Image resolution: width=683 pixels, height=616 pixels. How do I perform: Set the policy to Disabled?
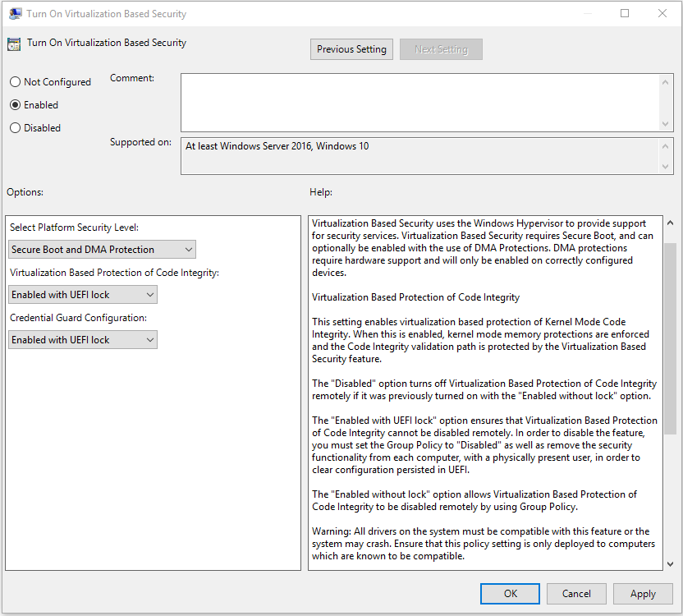click(x=16, y=128)
